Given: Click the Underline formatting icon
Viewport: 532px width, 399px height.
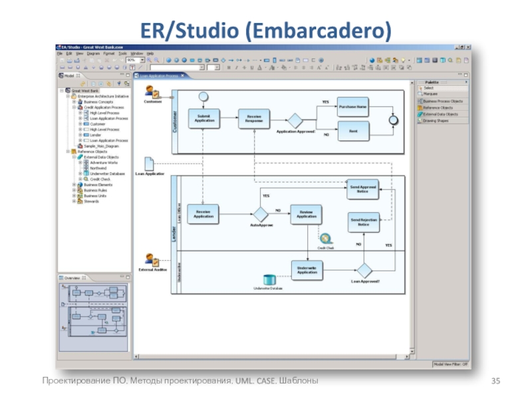Looking at the screenshot, I should 252,68.
